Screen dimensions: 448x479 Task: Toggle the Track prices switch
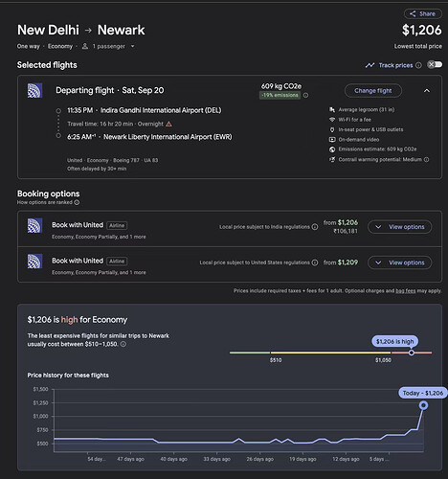[435, 64]
